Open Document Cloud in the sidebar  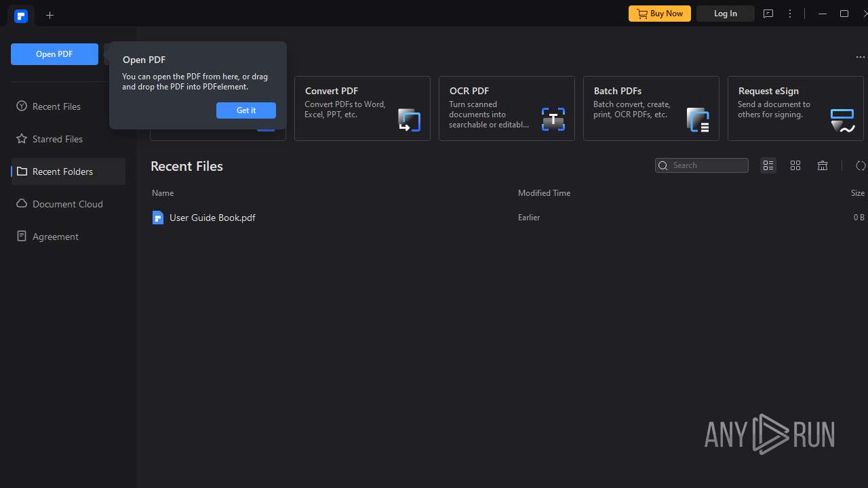(68, 204)
